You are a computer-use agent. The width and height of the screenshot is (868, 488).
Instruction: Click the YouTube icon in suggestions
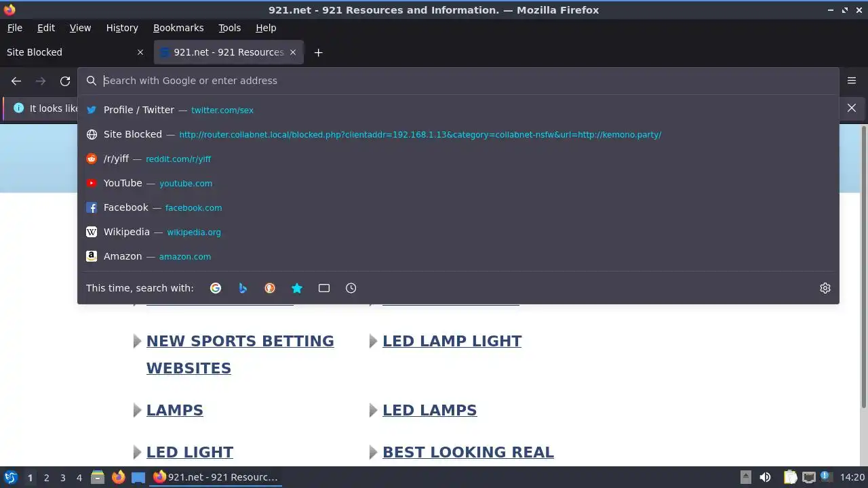[x=92, y=183]
